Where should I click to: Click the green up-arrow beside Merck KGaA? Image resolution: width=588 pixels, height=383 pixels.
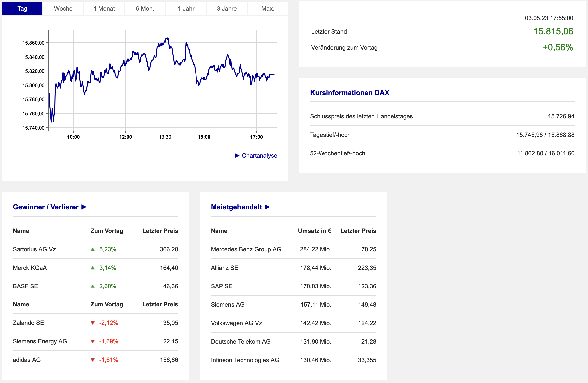[93, 268]
